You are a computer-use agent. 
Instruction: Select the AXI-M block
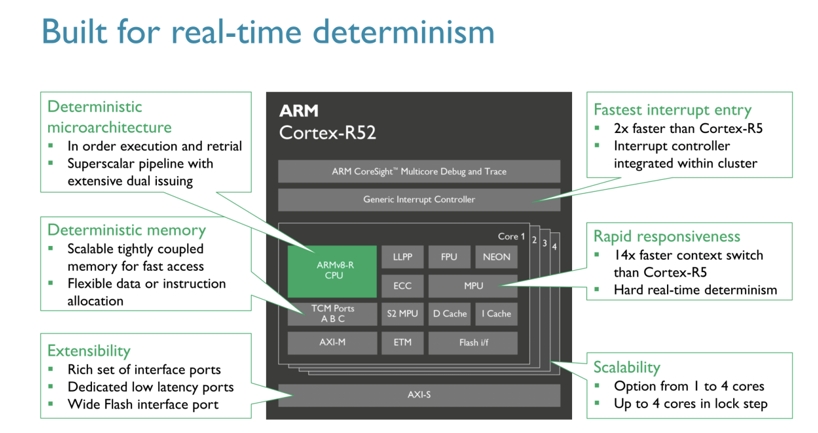click(x=332, y=343)
